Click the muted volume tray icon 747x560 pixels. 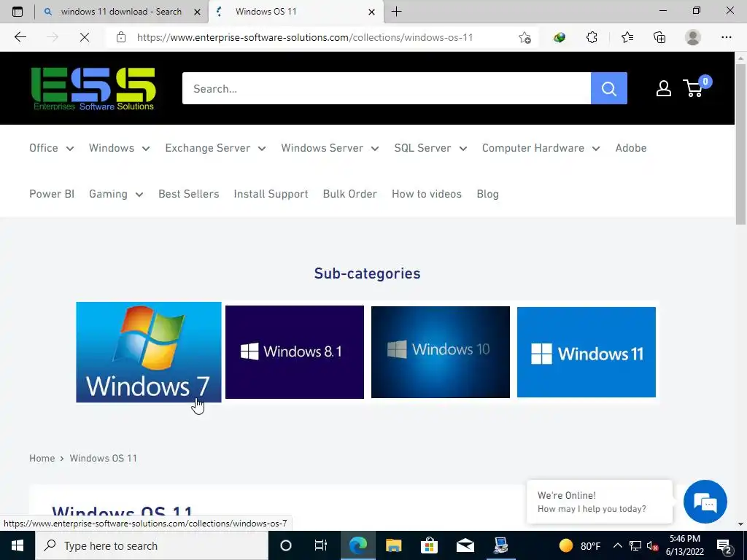652,545
